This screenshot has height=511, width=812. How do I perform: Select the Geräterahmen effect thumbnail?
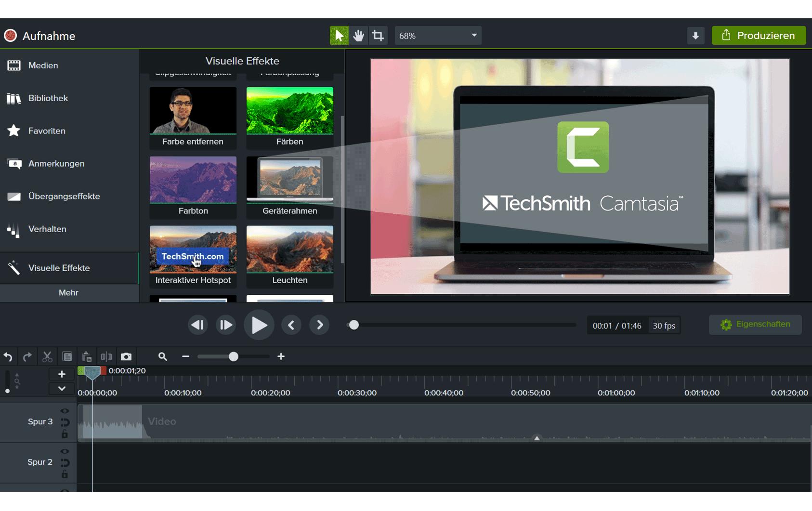pyautogui.click(x=289, y=180)
